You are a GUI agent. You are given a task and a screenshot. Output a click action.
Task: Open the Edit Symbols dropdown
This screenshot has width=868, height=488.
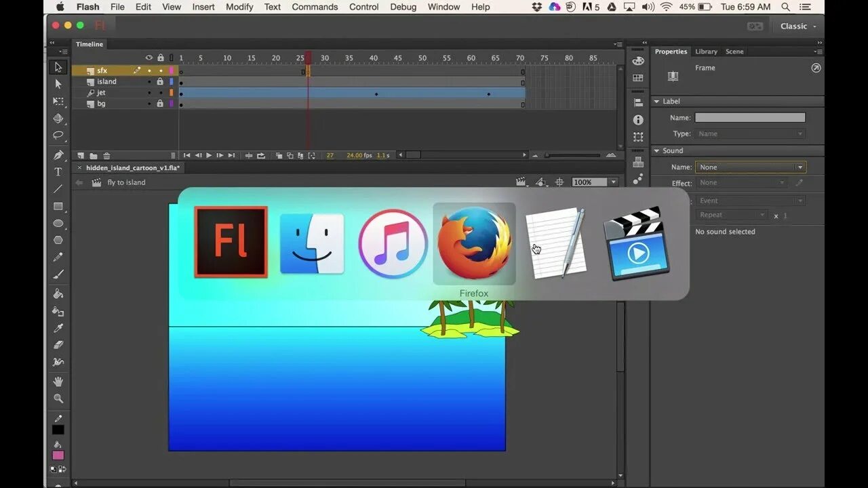540,182
